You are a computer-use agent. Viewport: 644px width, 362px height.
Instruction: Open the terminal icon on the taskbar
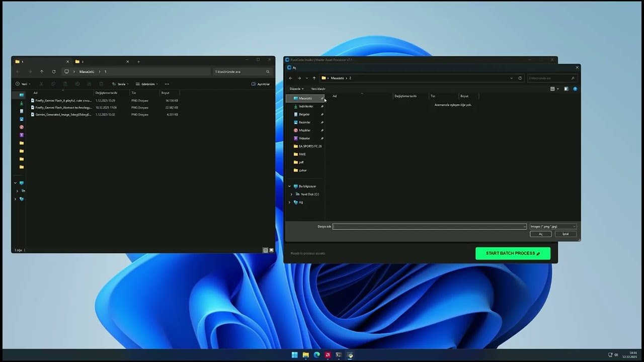coord(339,355)
